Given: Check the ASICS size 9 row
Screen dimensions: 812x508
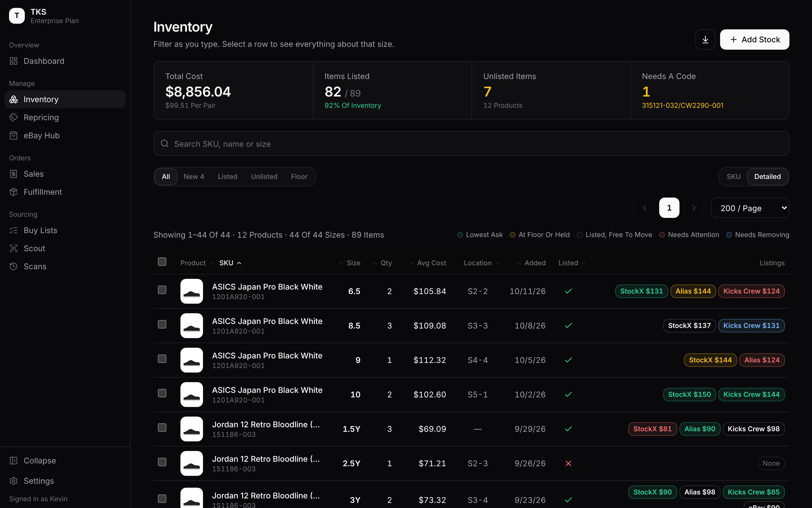Looking at the screenshot, I should click(x=162, y=359).
